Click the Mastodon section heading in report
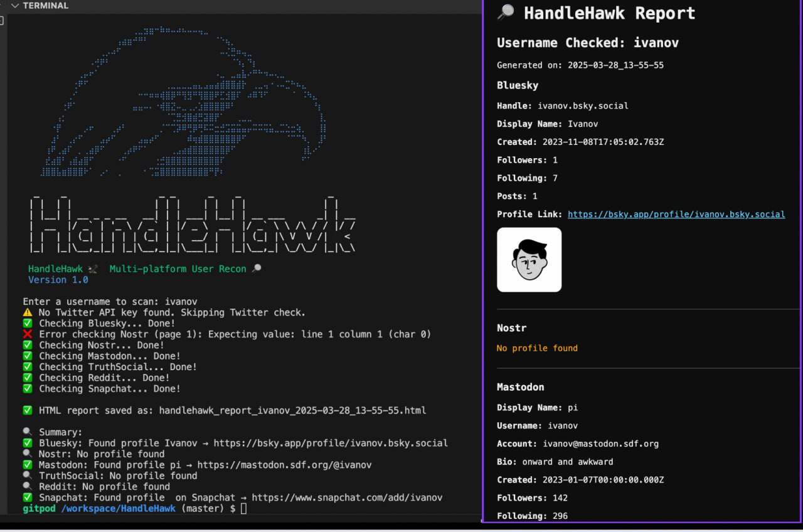Screen dimensions: 803x532 [x=520, y=387]
